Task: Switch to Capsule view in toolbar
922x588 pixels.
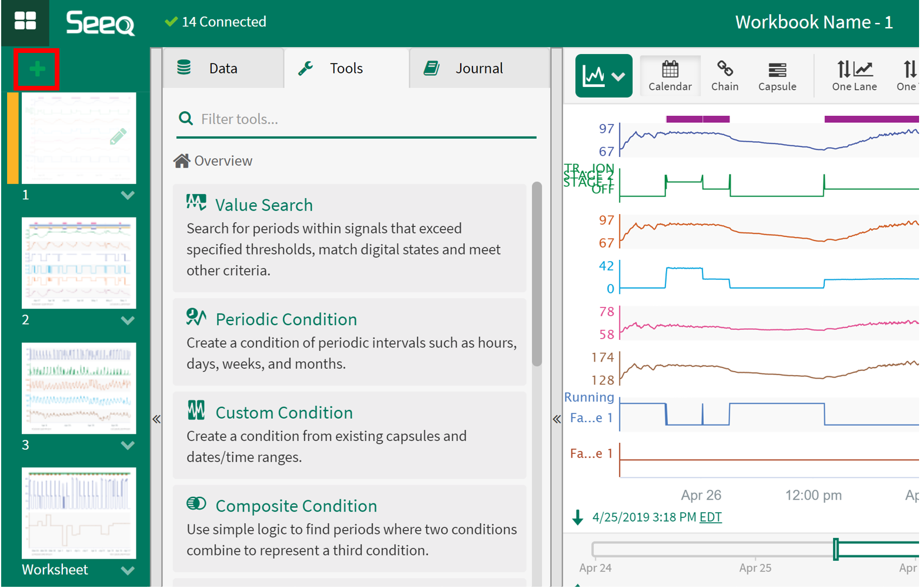Action: (x=777, y=76)
